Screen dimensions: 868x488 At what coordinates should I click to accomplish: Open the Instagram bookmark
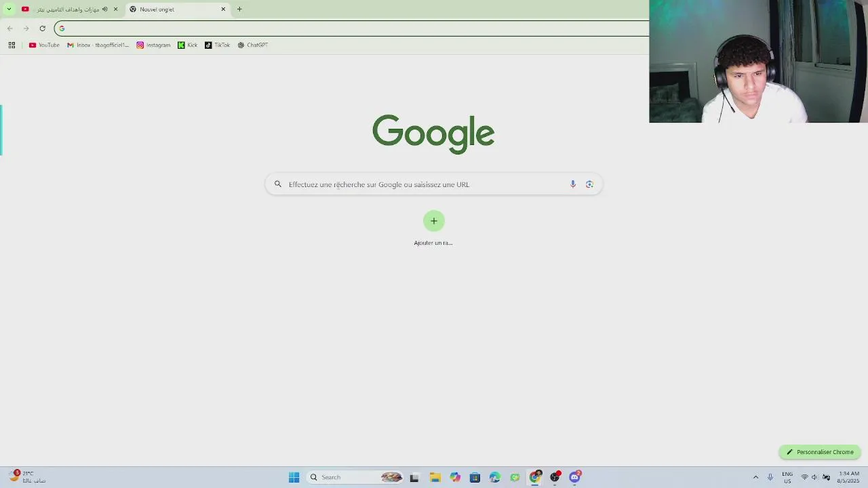pyautogui.click(x=153, y=45)
